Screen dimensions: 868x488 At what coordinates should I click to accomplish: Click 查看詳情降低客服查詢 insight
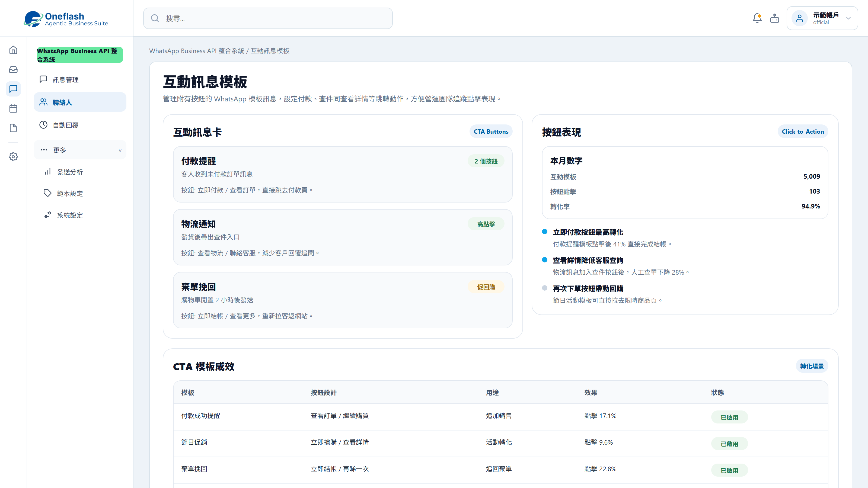(588, 260)
